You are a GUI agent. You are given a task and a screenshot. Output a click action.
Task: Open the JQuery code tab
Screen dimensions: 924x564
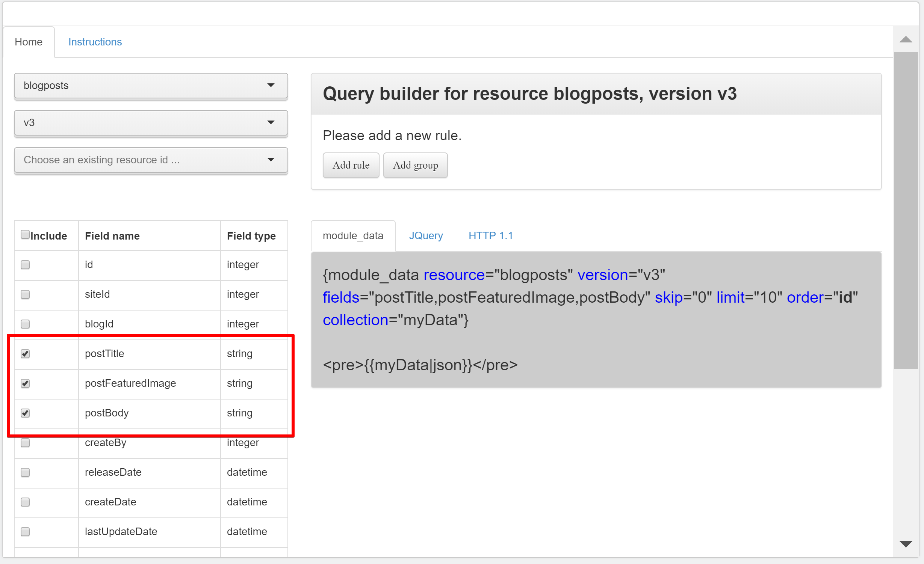(426, 236)
